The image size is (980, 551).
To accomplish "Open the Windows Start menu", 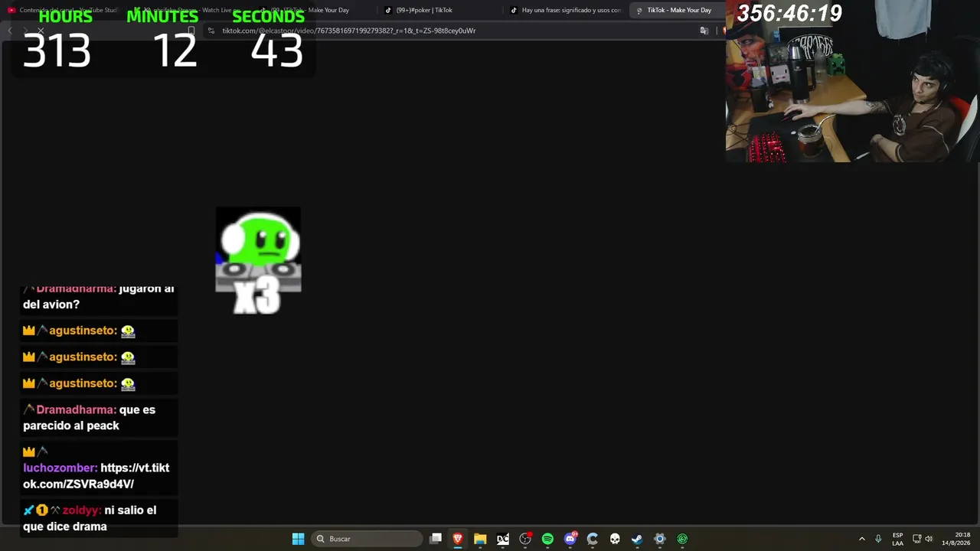I will coord(298,539).
